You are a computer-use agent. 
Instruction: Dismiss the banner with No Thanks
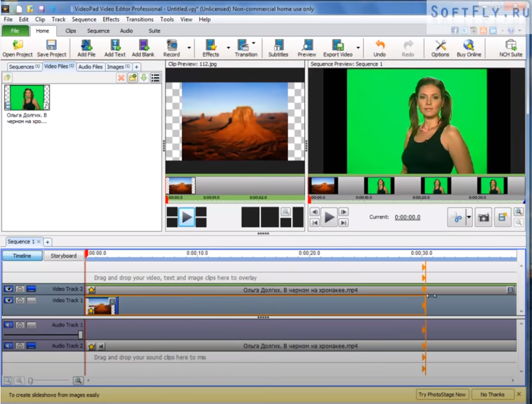[x=492, y=394]
